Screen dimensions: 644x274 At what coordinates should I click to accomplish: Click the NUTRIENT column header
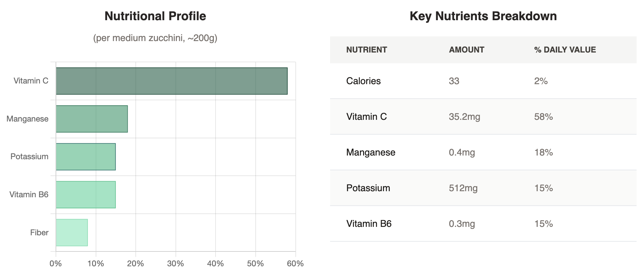click(366, 50)
